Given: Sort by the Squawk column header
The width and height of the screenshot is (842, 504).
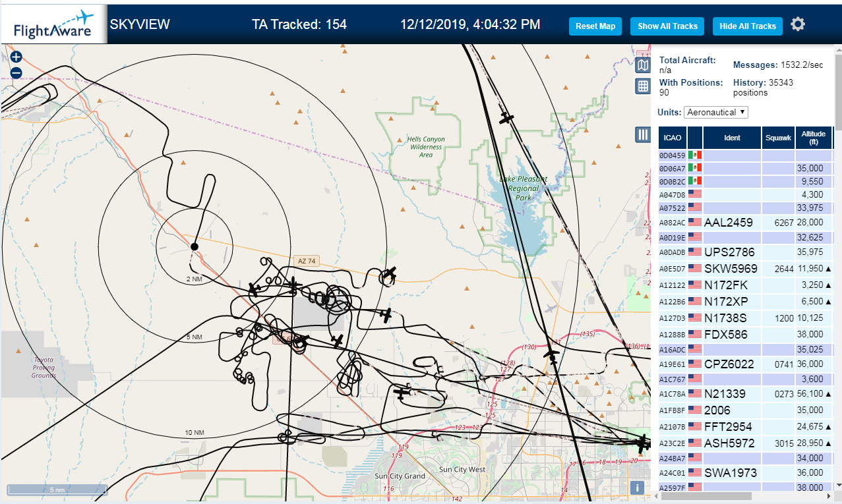Looking at the screenshot, I should coord(778,138).
